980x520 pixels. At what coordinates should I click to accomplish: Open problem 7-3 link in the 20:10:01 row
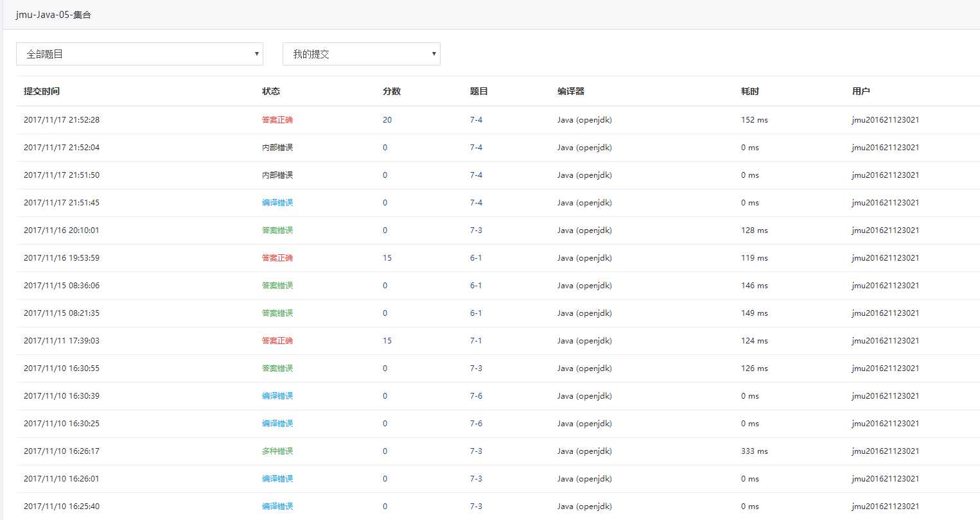click(x=476, y=230)
